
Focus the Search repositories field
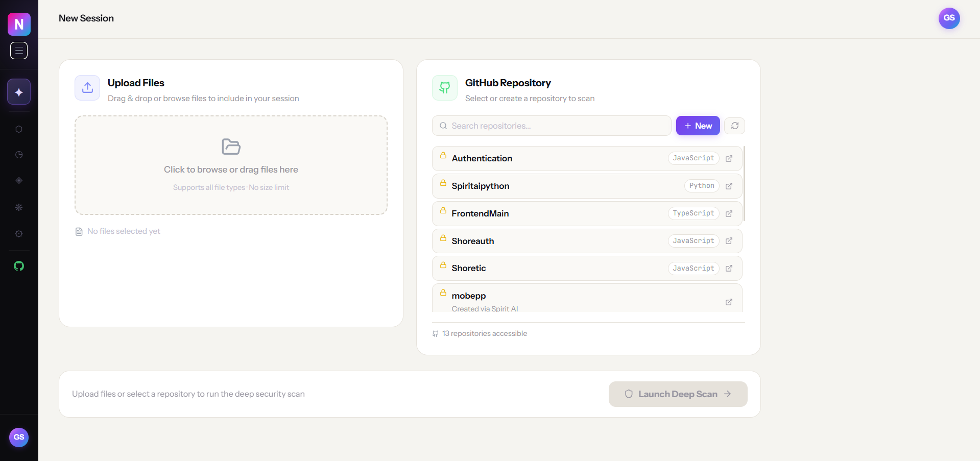[x=552, y=126]
